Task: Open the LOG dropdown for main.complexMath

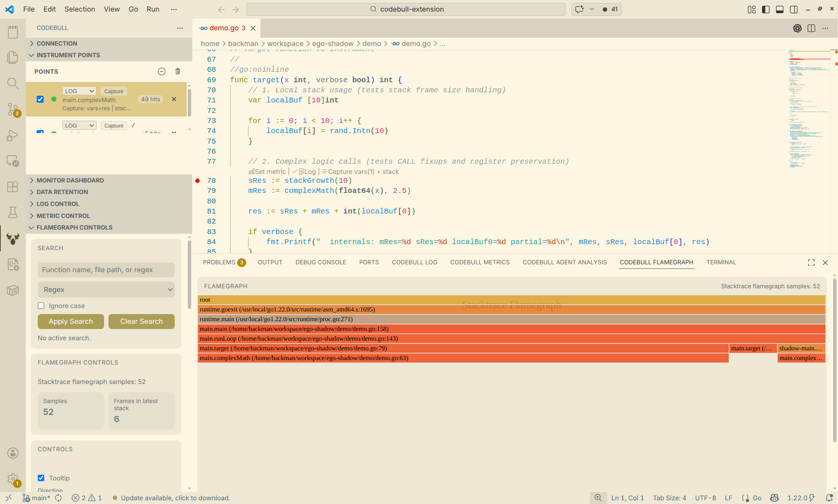Action: pyautogui.click(x=79, y=91)
